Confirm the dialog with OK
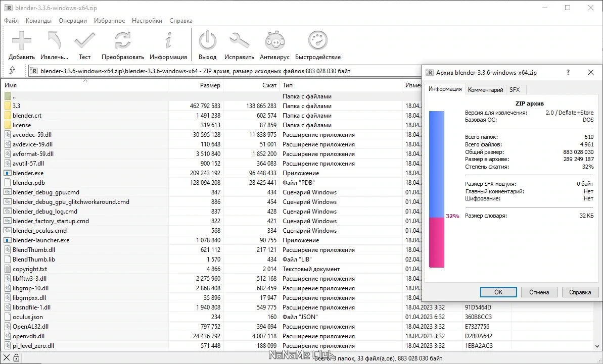Viewport: 603px width, 364px height. pyautogui.click(x=498, y=292)
